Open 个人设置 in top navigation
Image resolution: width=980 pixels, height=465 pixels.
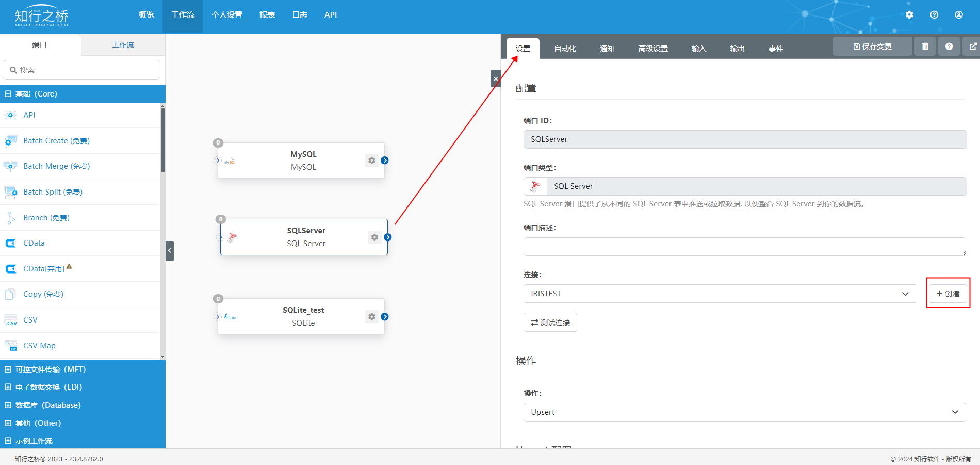click(227, 15)
